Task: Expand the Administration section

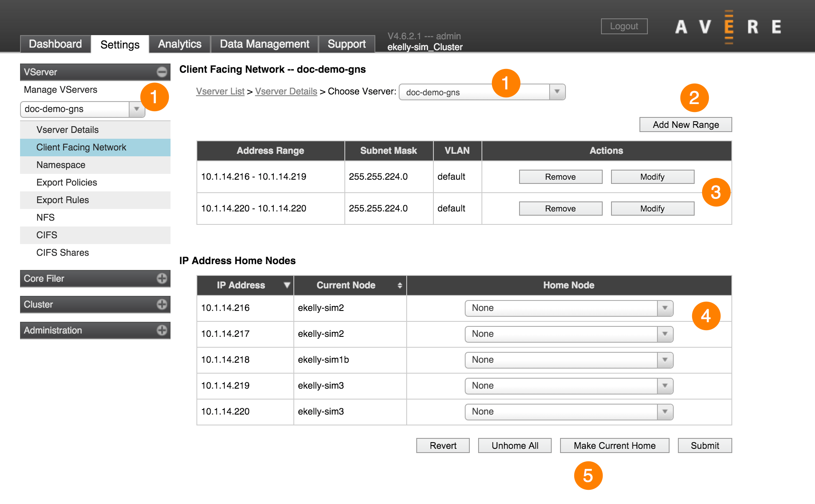Action: [x=161, y=330]
